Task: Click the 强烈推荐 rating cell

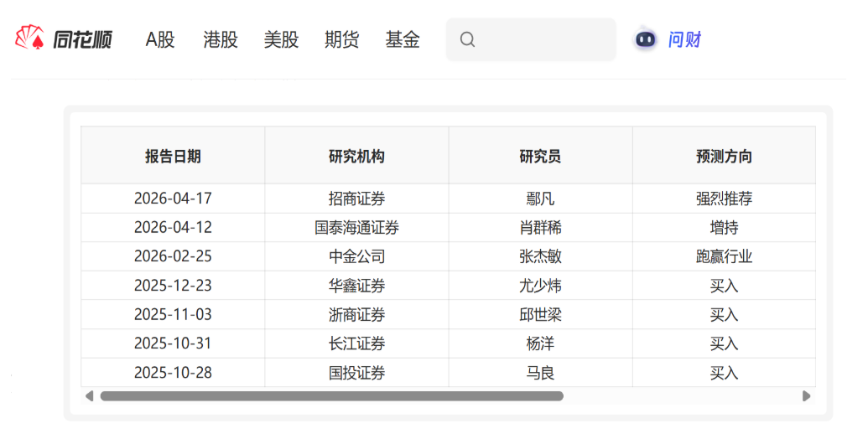Action: click(724, 199)
